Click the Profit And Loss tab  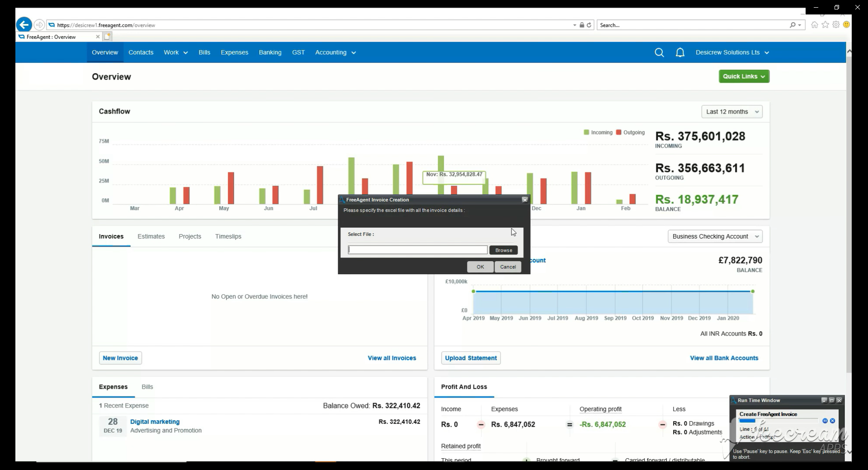pyautogui.click(x=464, y=387)
